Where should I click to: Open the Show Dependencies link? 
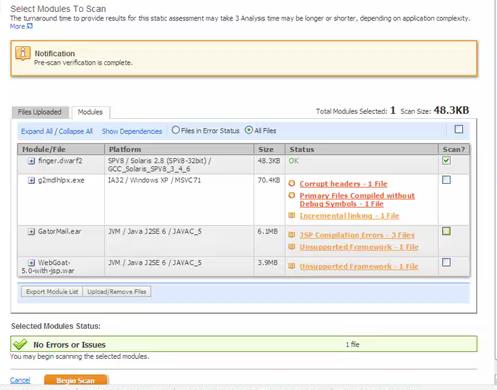click(x=132, y=131)
